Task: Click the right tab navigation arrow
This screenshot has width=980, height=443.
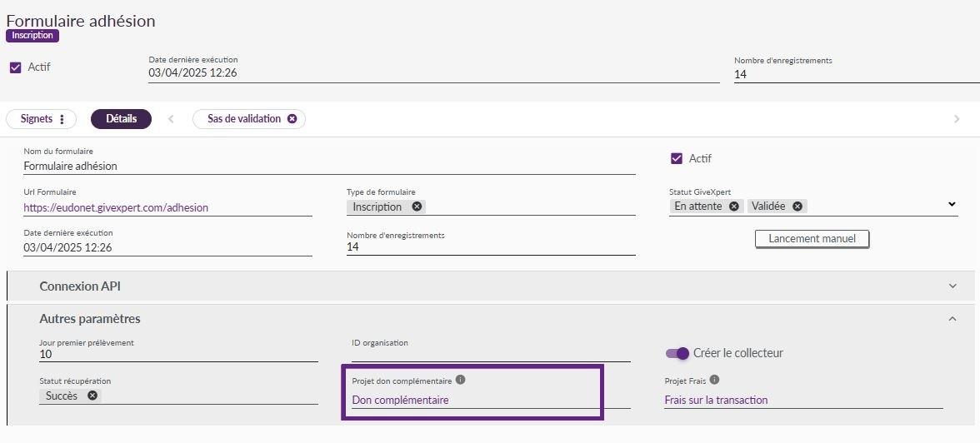Action: (957, 119)
